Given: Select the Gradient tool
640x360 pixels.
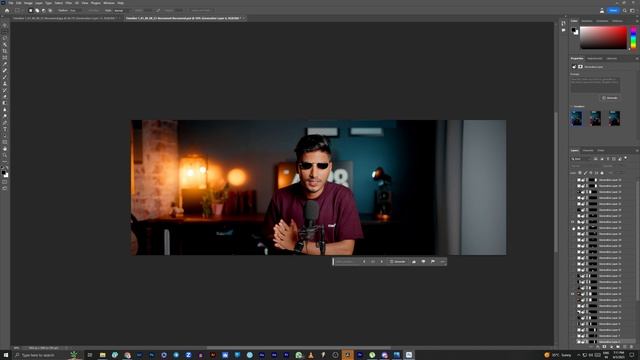Looking at the screenshot, I should tap(5, 103).
